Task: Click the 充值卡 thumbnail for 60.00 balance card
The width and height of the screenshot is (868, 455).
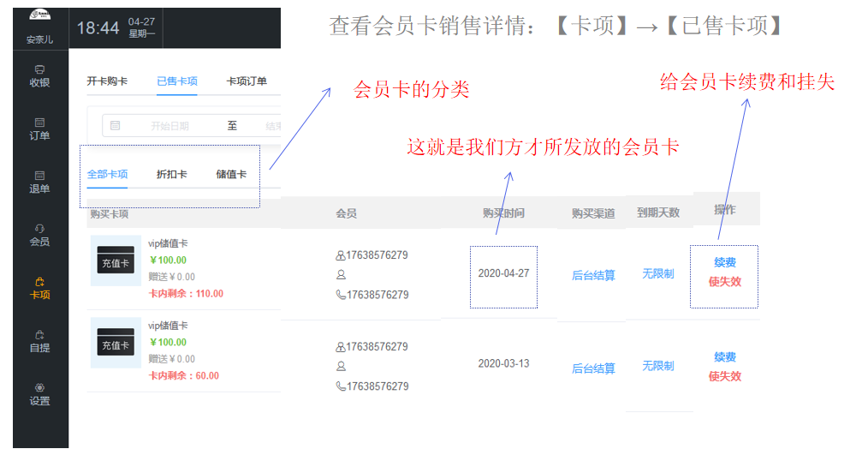Action: (116, 343)
